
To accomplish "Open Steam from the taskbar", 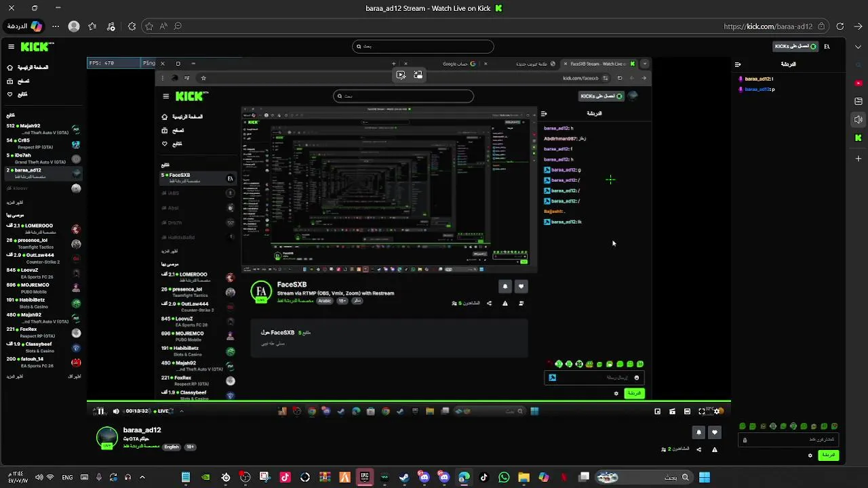I will click(404, 477).
